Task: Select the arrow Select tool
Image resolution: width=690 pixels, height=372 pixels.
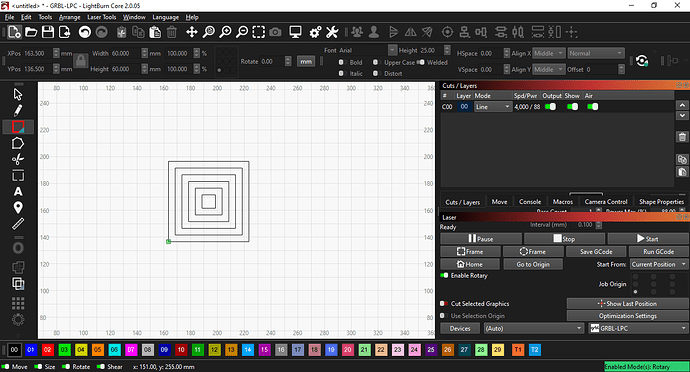Action: click(18, 95)
